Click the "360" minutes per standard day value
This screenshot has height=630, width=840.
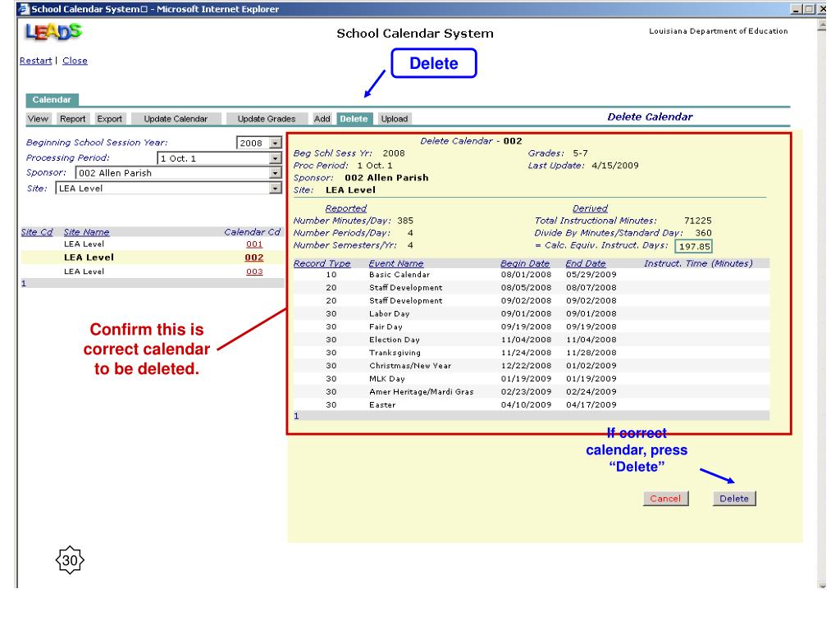tap(703, 233)
